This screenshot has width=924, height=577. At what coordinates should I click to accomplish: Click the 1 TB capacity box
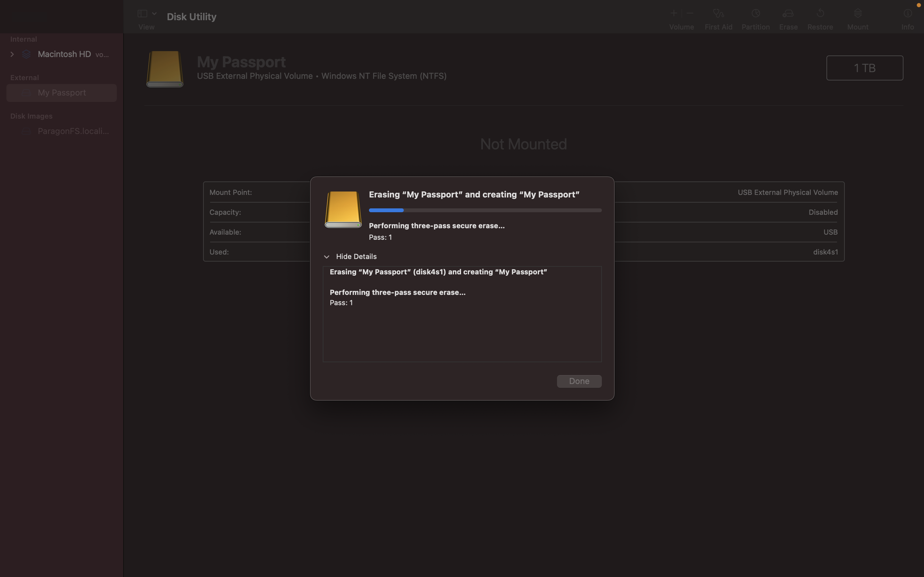click(x=864, y=68)
